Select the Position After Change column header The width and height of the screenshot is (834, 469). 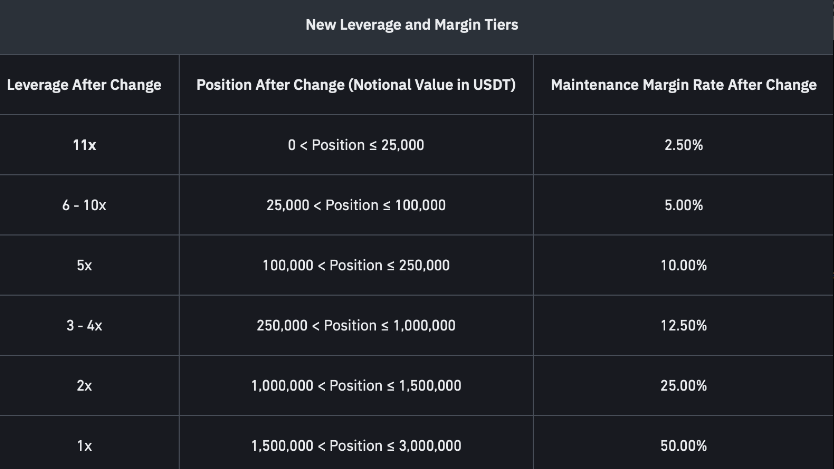pos(356,85)
